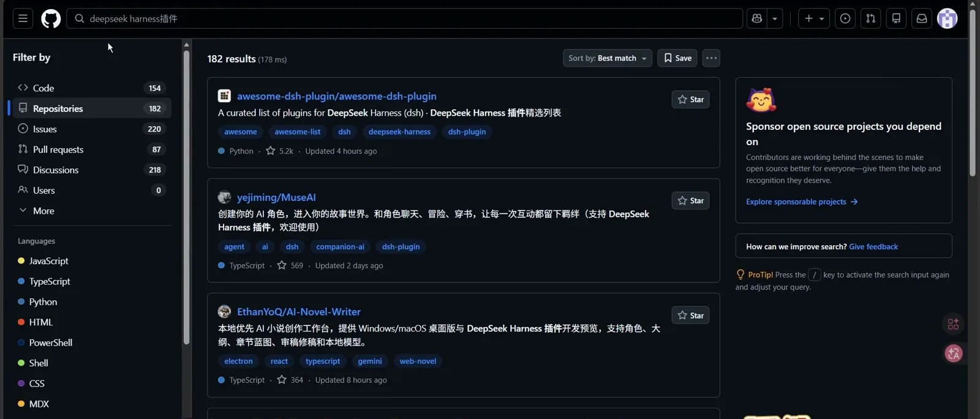Select the web-novel topic tag
Screen dimensions: 980x419
click(x=418, y=361)
